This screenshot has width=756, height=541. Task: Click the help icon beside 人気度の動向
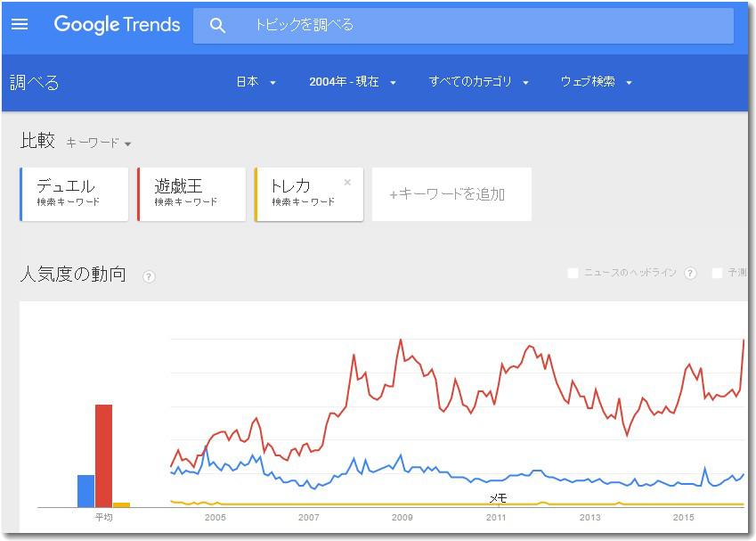click(149, 276)
